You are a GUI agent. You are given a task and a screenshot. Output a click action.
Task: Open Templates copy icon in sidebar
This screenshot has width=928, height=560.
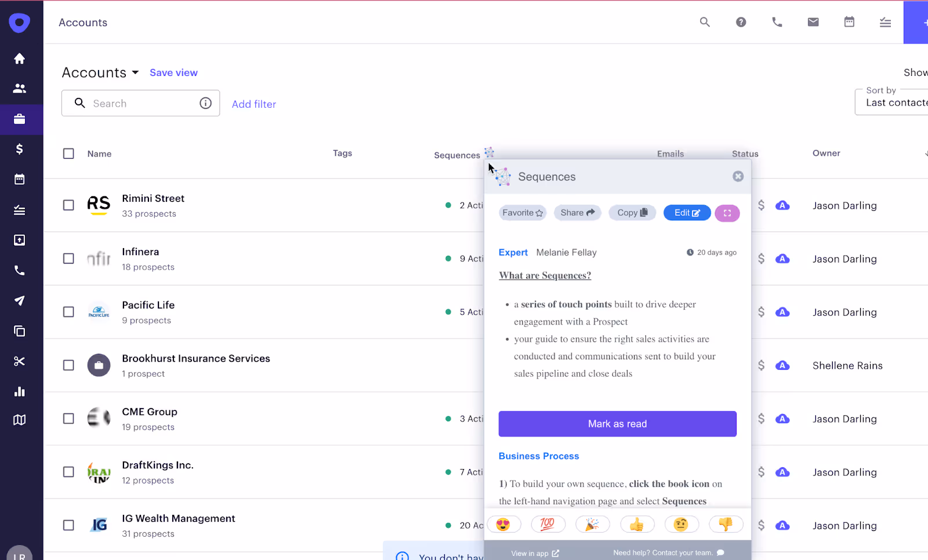19,331
